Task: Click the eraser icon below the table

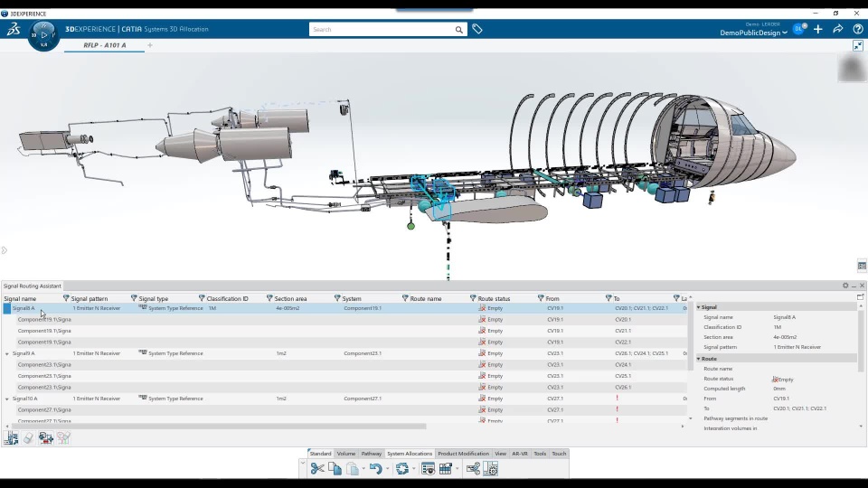Action: (28, 438)
